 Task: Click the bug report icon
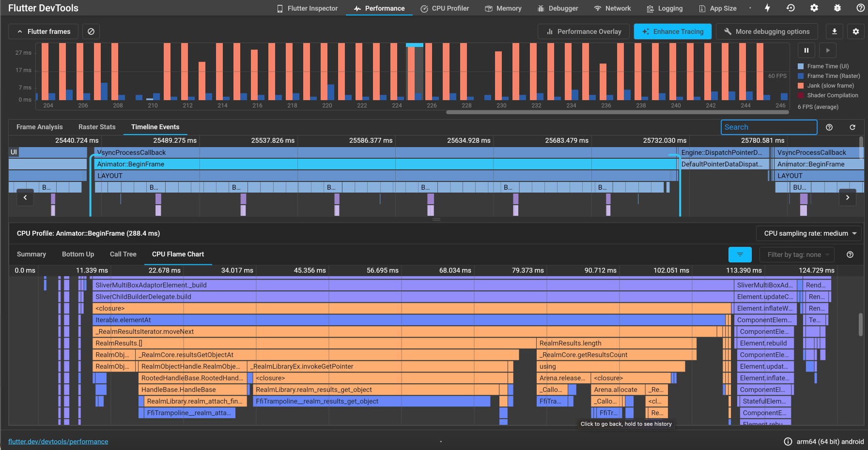pos(837,8)
